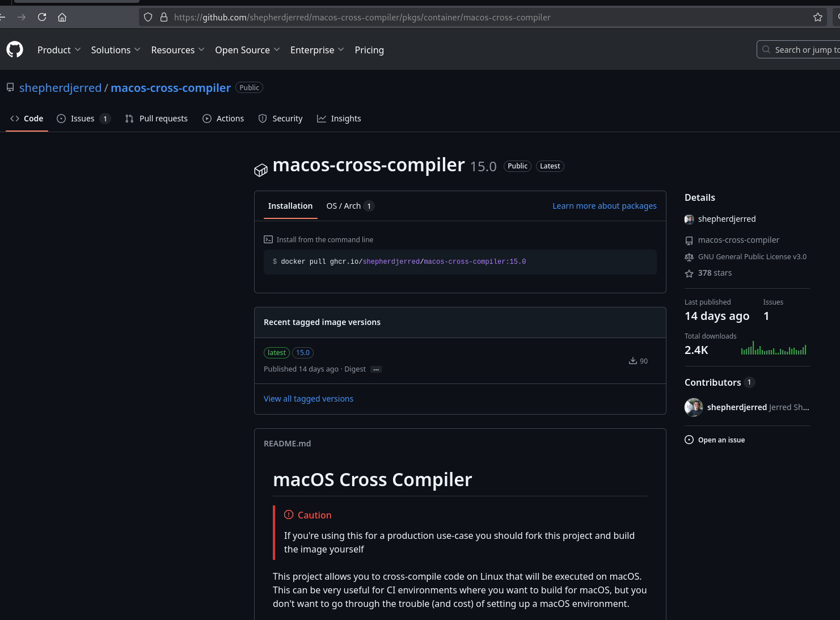This screenshot has width=840, height=620.
Task: Click the "Recent tagged image versions" heading
Action: (x=322, y=322)
